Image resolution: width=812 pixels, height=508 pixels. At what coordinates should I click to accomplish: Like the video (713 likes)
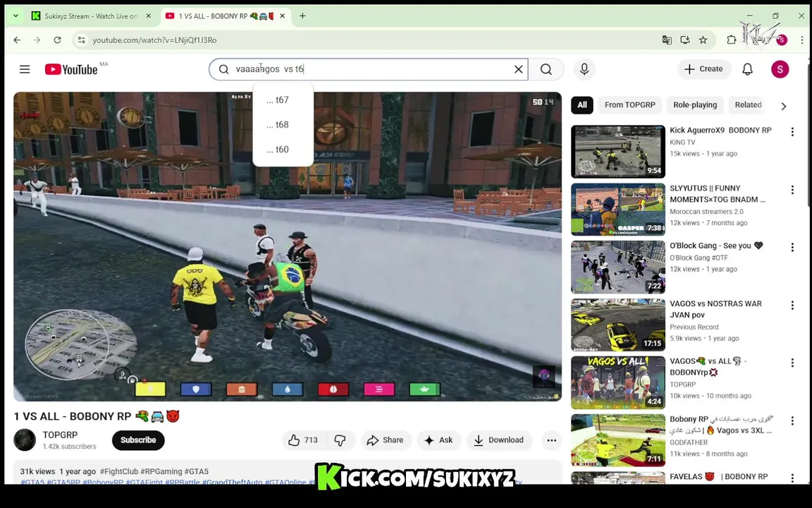304,440
